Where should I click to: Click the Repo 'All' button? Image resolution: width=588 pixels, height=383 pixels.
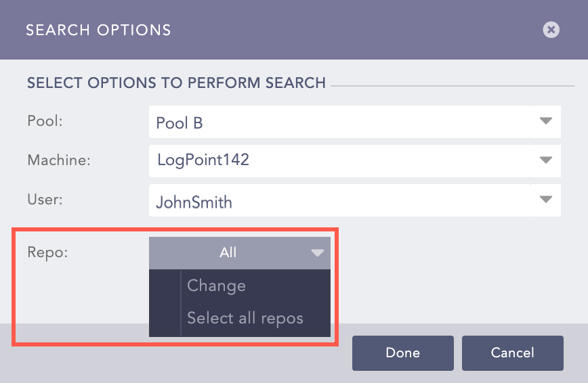[x=228, y=253]
